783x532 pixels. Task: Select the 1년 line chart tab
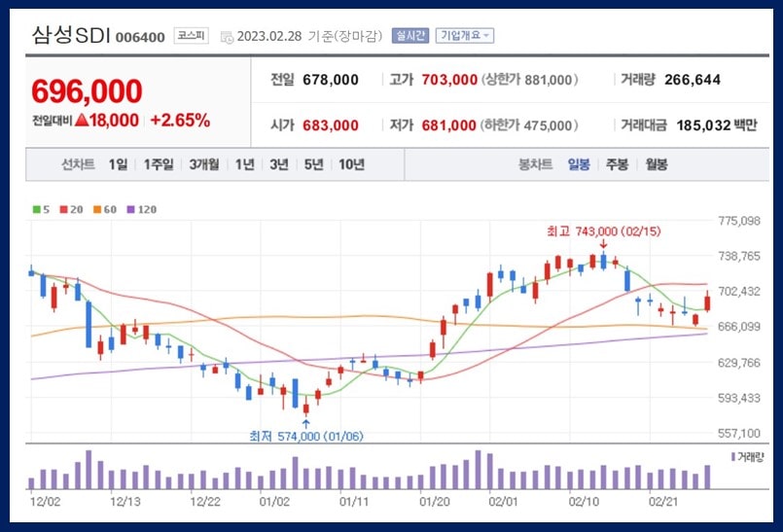[245, 164]
